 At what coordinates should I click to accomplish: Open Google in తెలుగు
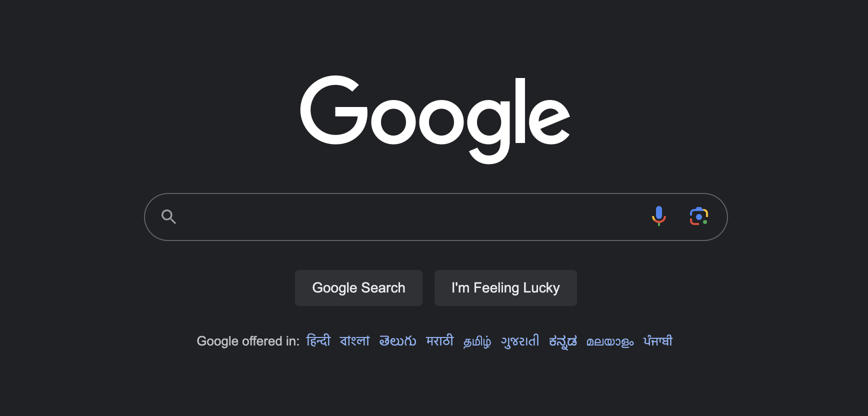click(397, 340)
